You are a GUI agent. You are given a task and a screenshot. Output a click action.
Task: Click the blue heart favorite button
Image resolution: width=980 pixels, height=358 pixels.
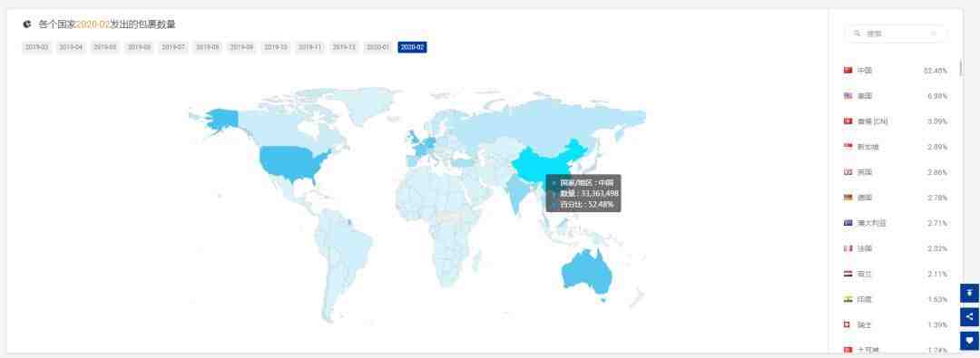(969, 341)
